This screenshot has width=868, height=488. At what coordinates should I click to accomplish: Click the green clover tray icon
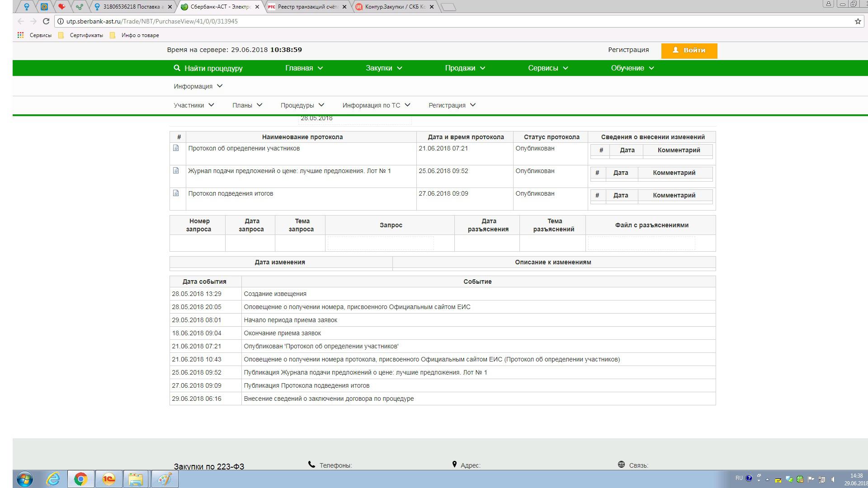800,479
